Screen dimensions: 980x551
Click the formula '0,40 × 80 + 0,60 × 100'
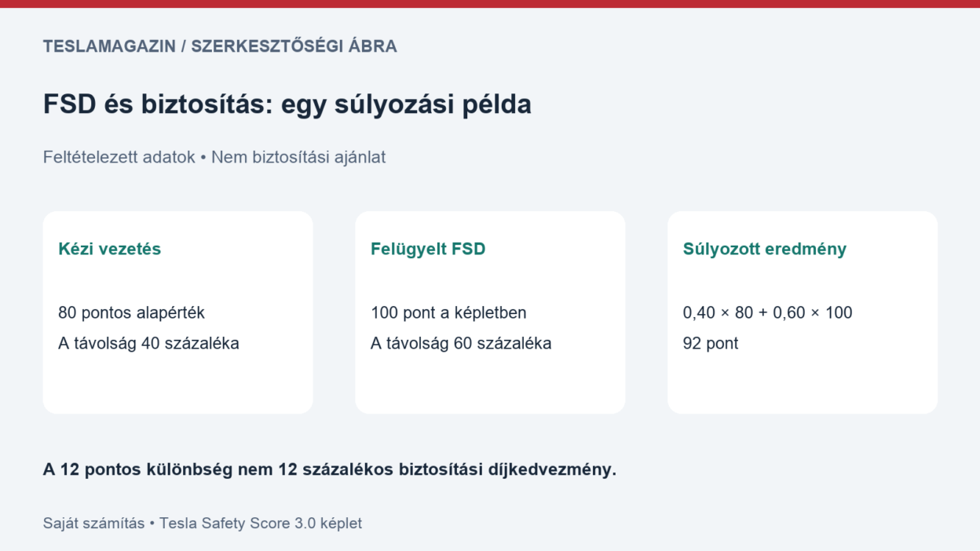point(768,312)
